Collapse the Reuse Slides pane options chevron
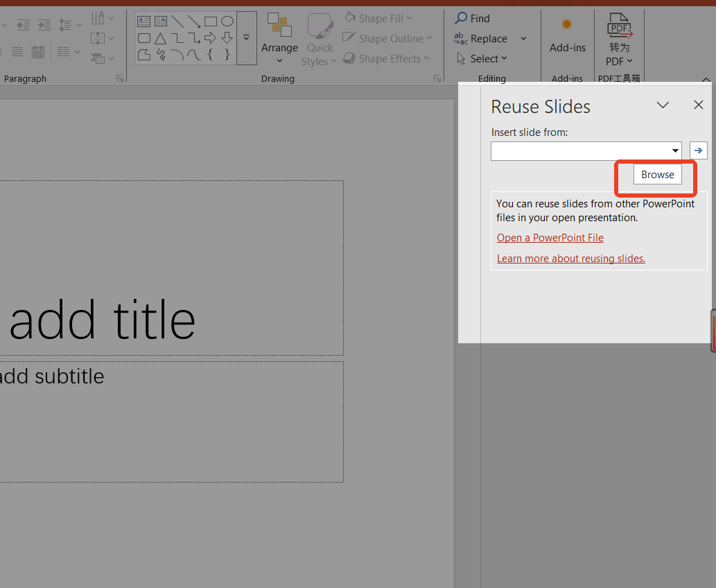Image resolution: width=716 pixels, height=588 pixels. click(663, 105)
